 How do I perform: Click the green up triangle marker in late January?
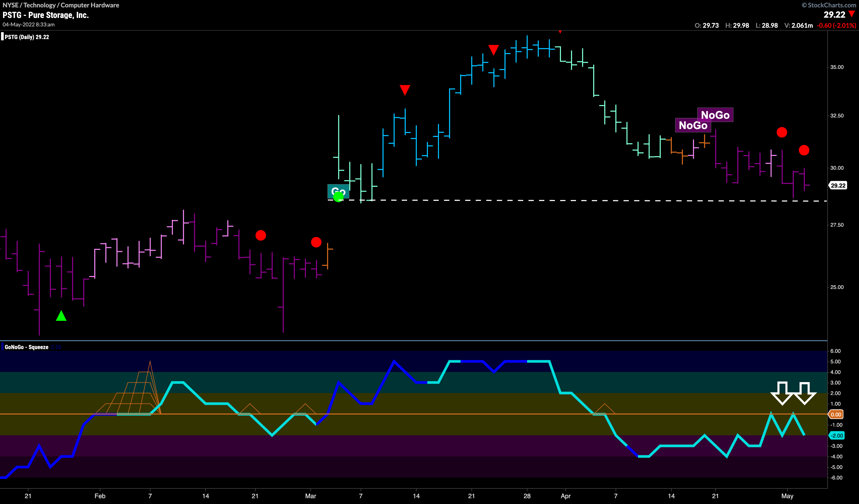(61, 316)
